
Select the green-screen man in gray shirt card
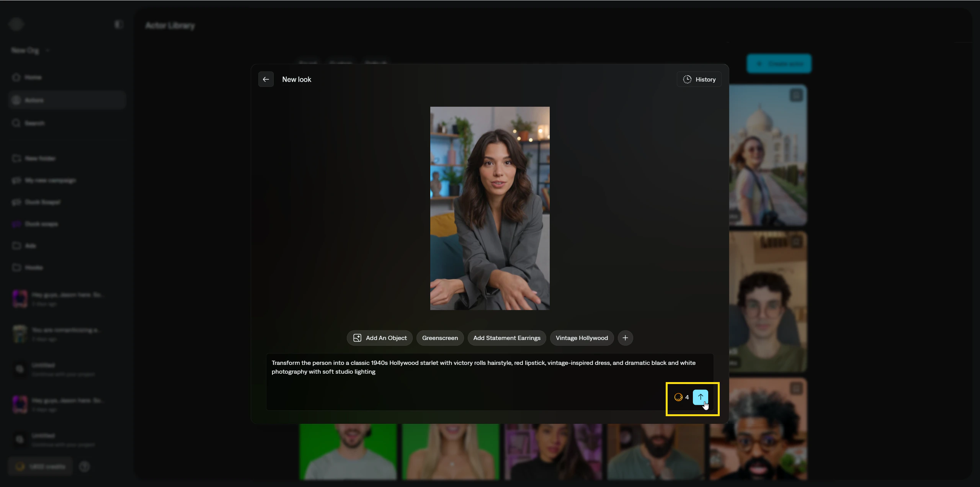click(348, 452)
